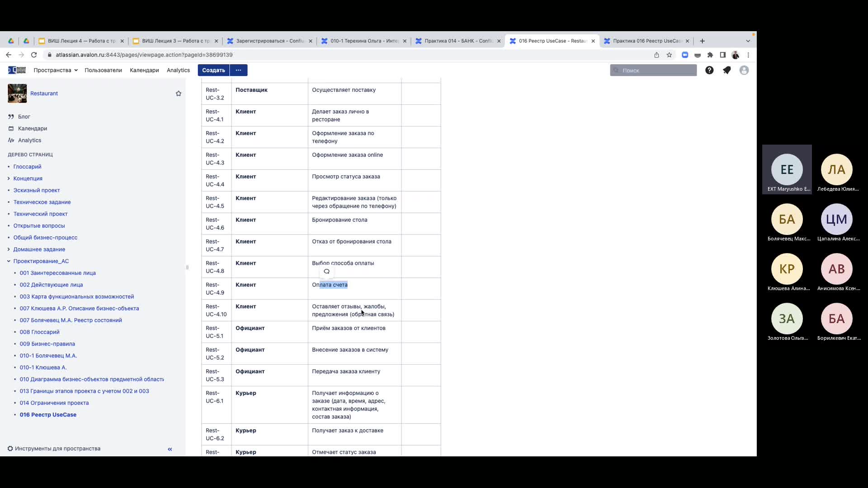Screen dimensions: 868x488
Task: Open 014 Ограничения проекта page
Action: pyautogui.click(x=54, y=403)
